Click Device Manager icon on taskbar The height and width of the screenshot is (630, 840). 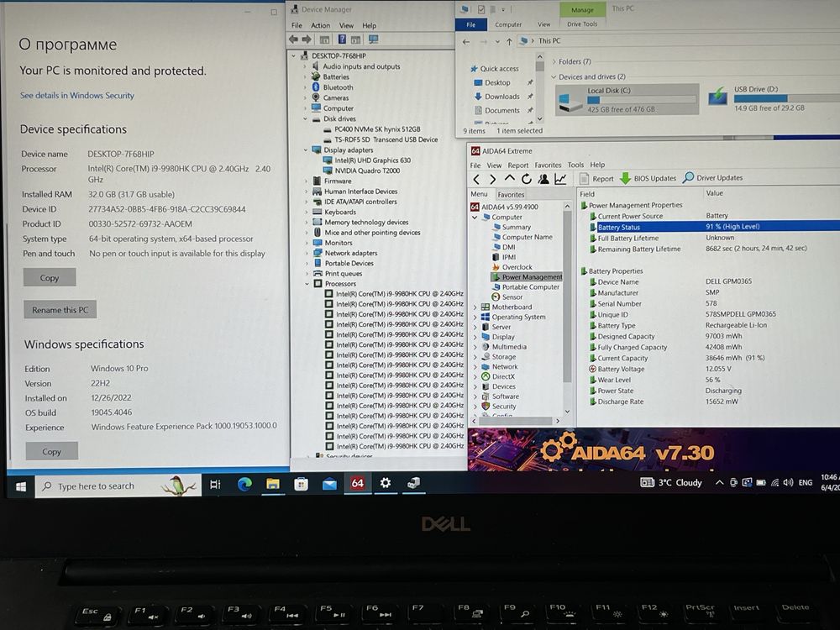click(x=413, y=483)
